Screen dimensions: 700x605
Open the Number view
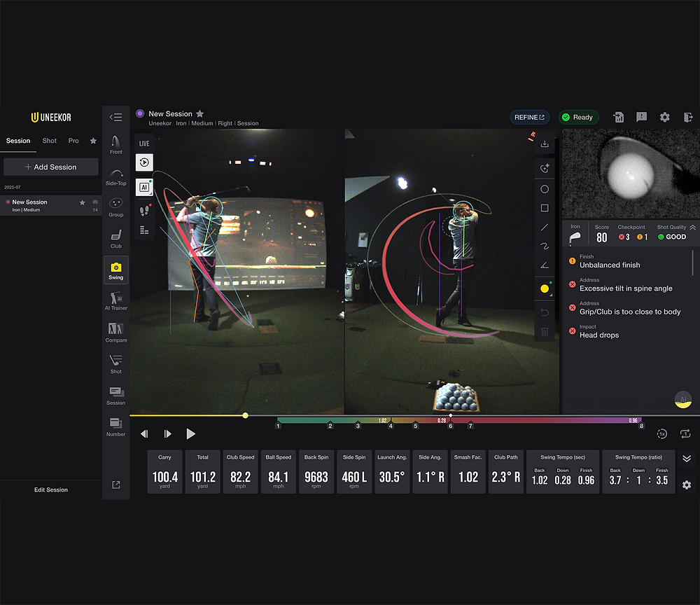coord(115,424)
